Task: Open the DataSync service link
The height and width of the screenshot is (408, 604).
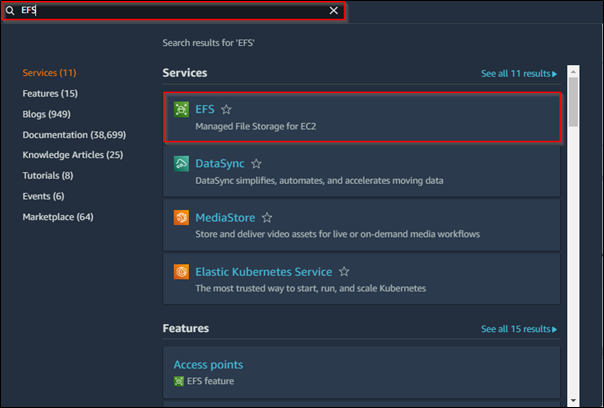Action: coord(220,163)
